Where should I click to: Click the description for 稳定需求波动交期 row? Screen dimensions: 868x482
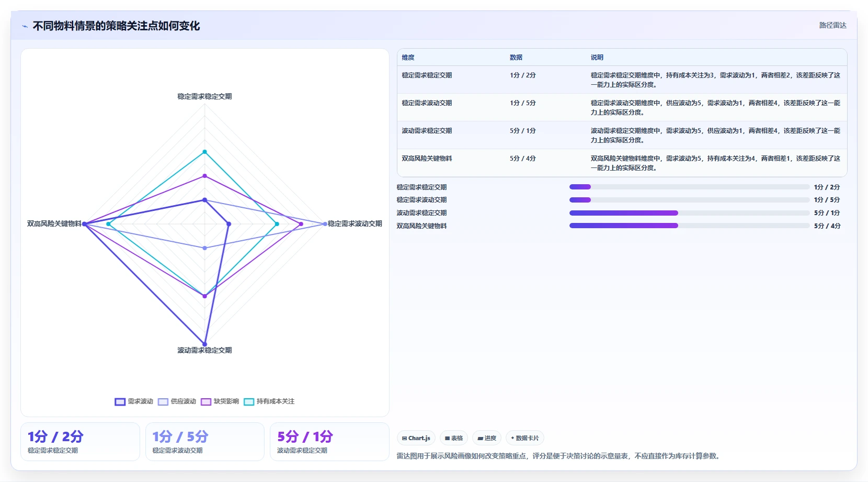coord(715,108)
